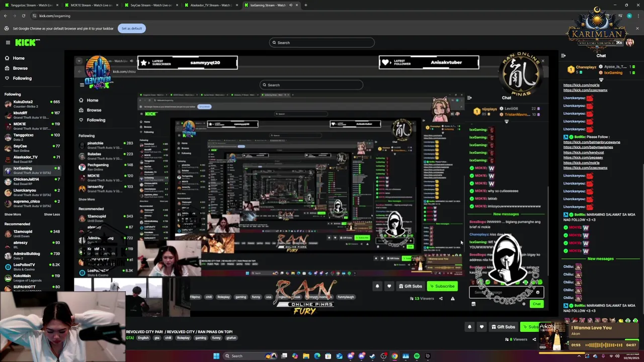Open SeyCae channel in sidebar
The image size is (644, 362).
tap(32, 148)
